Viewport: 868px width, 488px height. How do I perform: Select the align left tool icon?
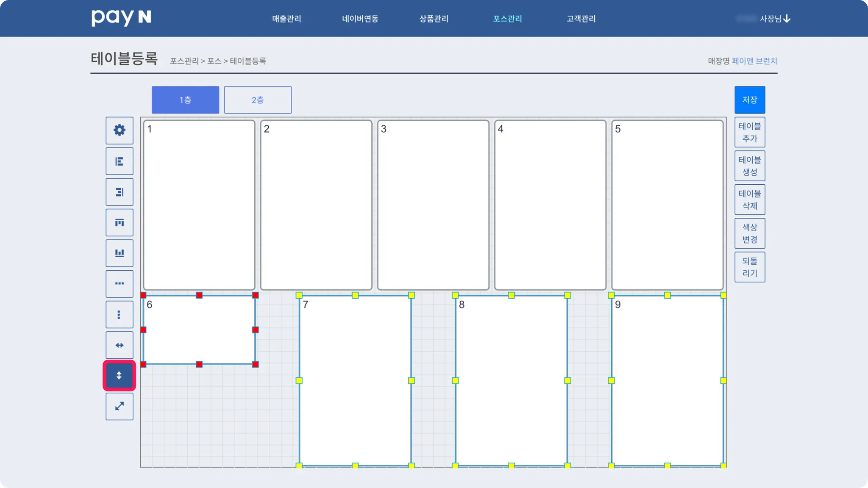(119, 161)
